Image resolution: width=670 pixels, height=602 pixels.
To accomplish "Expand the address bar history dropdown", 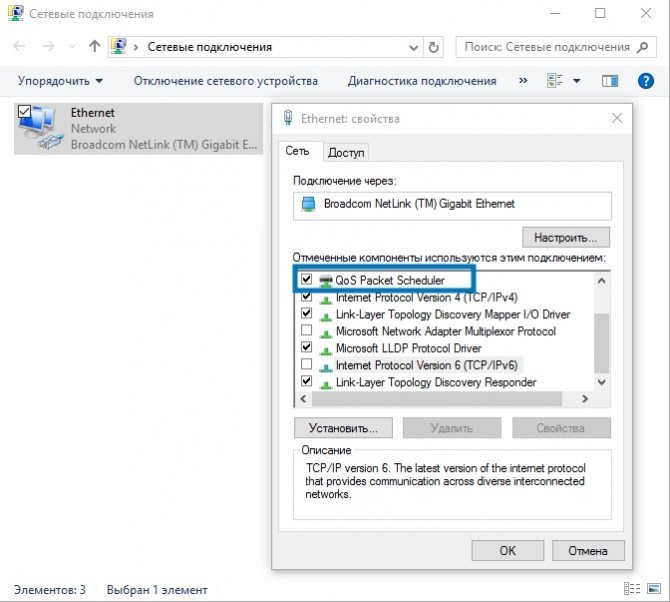I will pyautogui.click(x=413, y=47).
